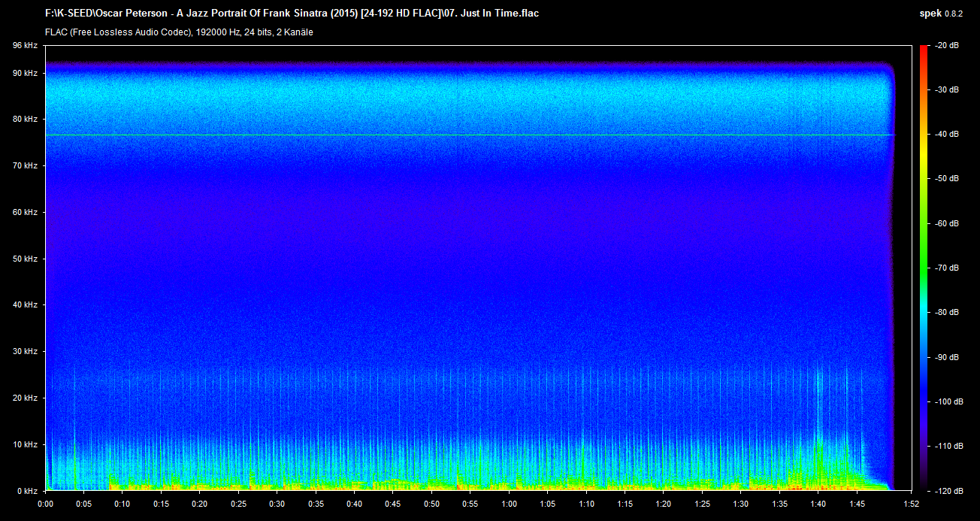The image size is (980, 521).
Task: Click the 0:30 time axis marker
Action: tap(277, 504)
